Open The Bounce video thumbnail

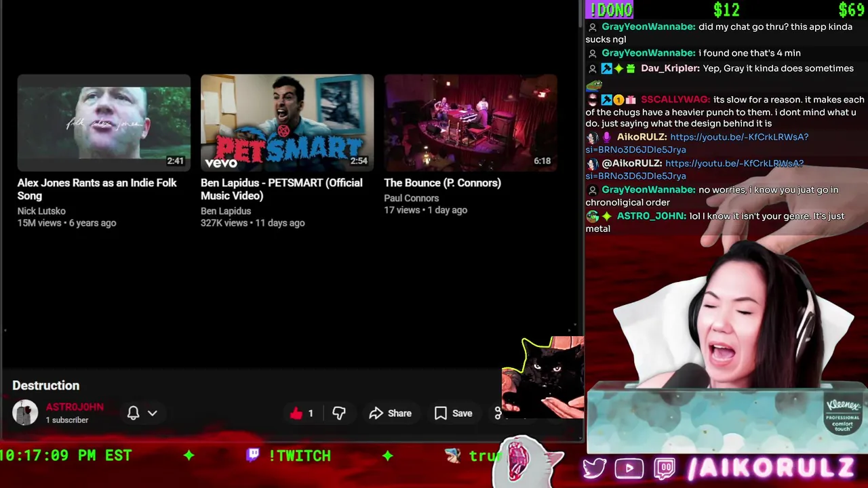coord(471,123)
